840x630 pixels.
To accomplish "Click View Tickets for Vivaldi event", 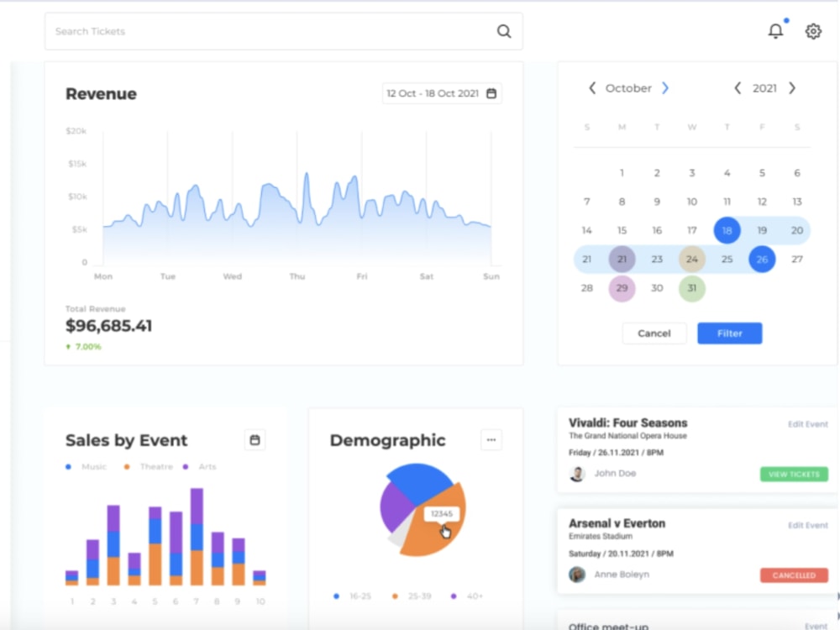I will pyautogui.click(x=794, y=474).
